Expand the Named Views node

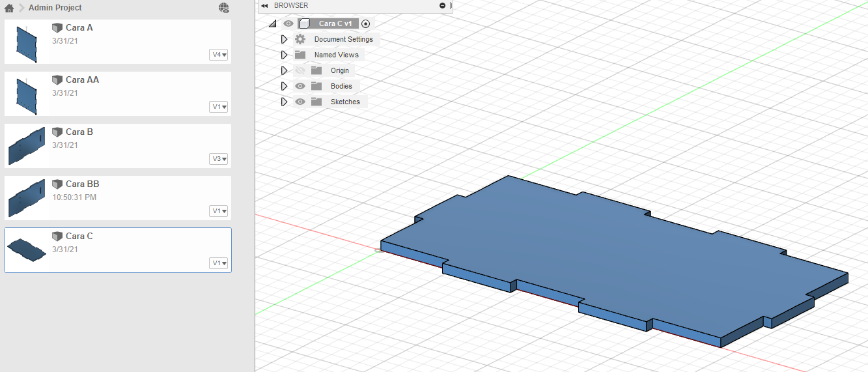tap(284, 55)
